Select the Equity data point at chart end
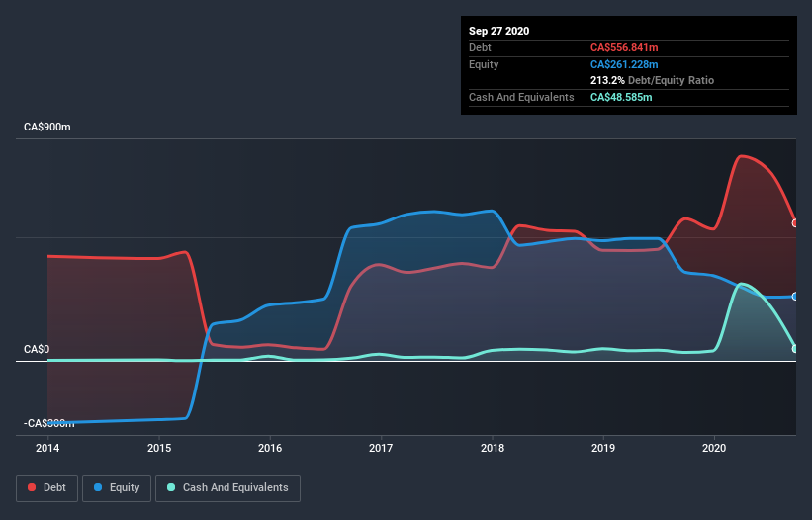The height and width of the screenshot is (520, 812). 795,297
